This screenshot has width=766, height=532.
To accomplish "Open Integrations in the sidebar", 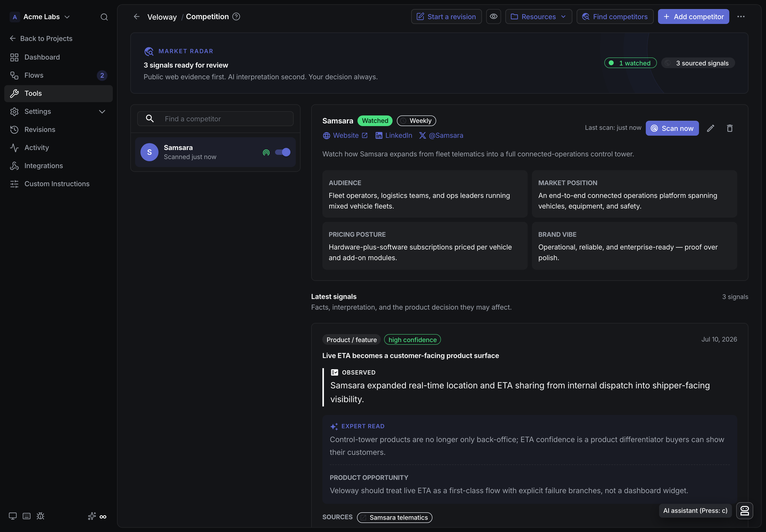I will pyautogui.click(x=58, y=166).
